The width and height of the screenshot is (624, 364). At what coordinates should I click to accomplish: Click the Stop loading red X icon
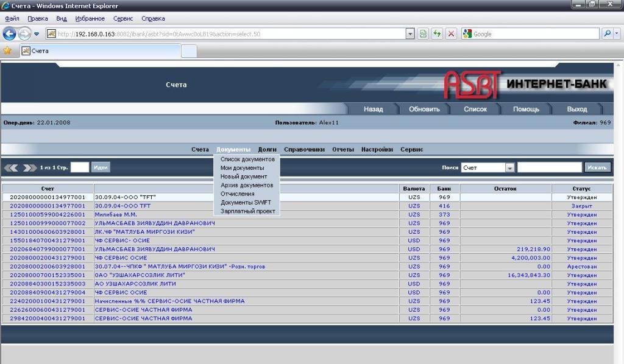coord(451,34)
